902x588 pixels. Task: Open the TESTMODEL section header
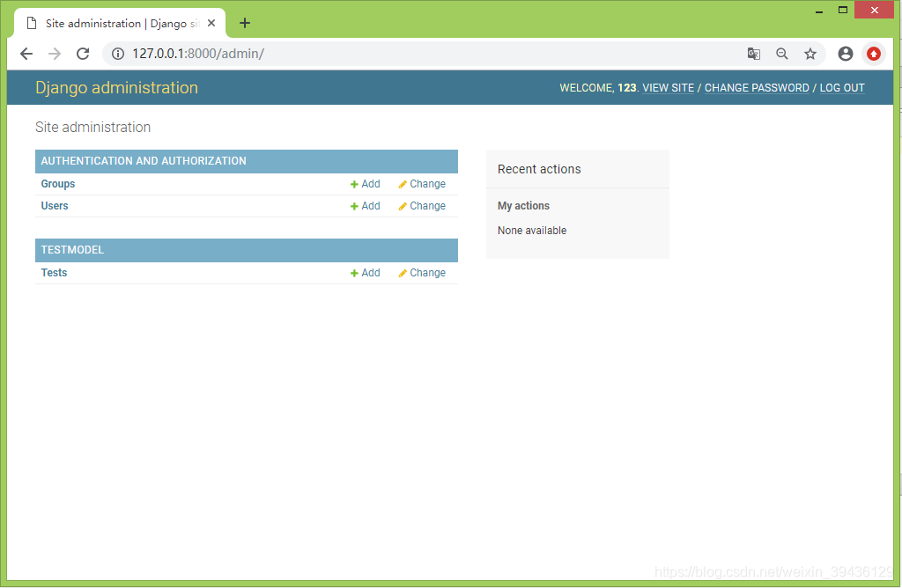(72, 250)
